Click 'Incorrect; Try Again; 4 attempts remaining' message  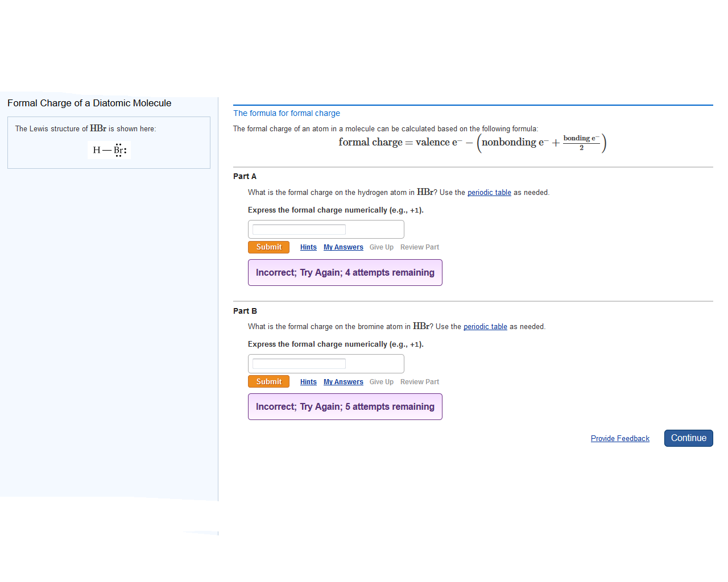point(345,273)
